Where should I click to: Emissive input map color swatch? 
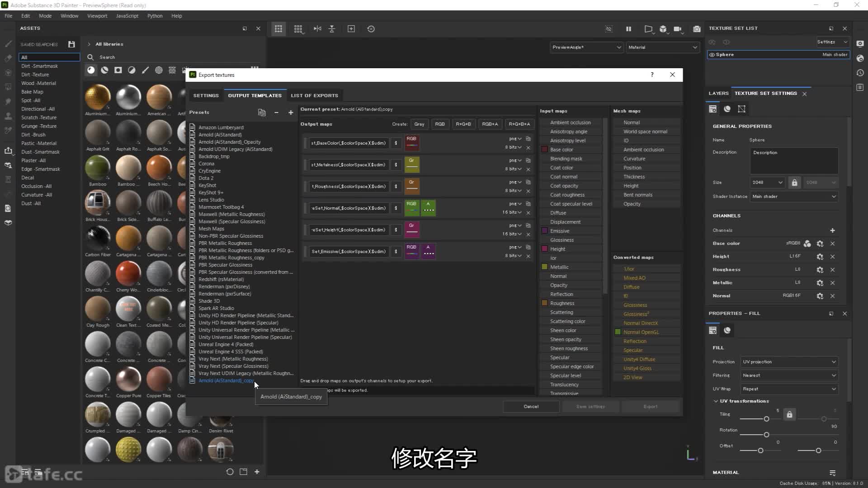[x=545, y=231]
